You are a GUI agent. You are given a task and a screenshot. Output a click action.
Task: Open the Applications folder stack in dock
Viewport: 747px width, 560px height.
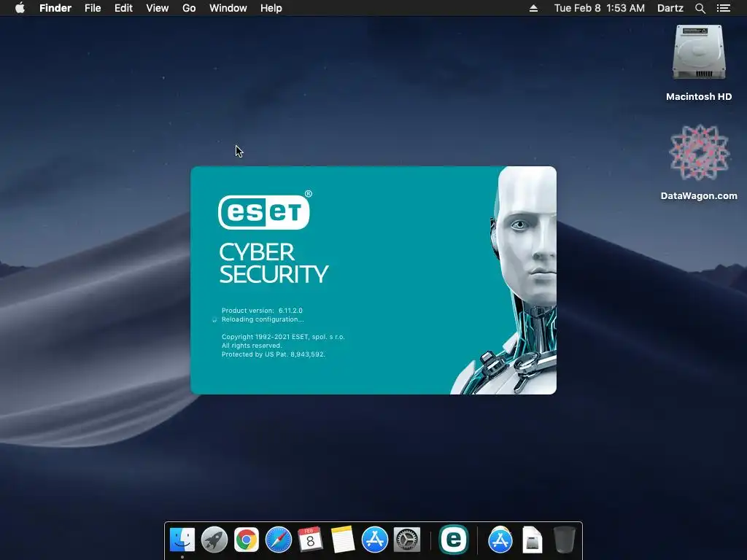tap(500, 540)
